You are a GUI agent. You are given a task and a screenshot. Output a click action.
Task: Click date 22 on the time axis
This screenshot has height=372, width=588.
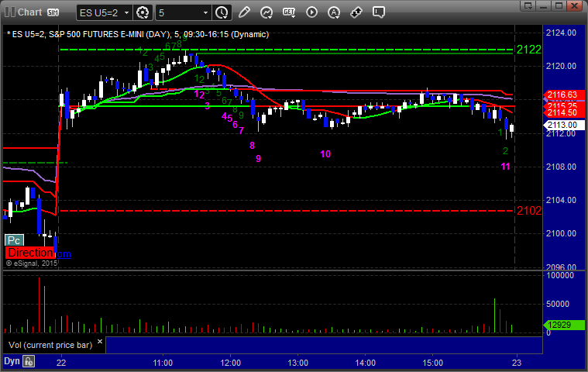(61, 363)
